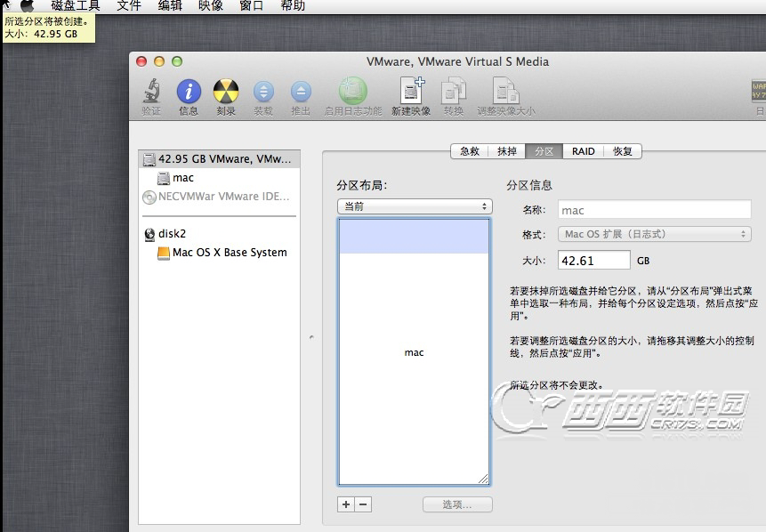Zoom the window with green button
The height and width of the screenshot is (532, 766).
click(177, 61)
